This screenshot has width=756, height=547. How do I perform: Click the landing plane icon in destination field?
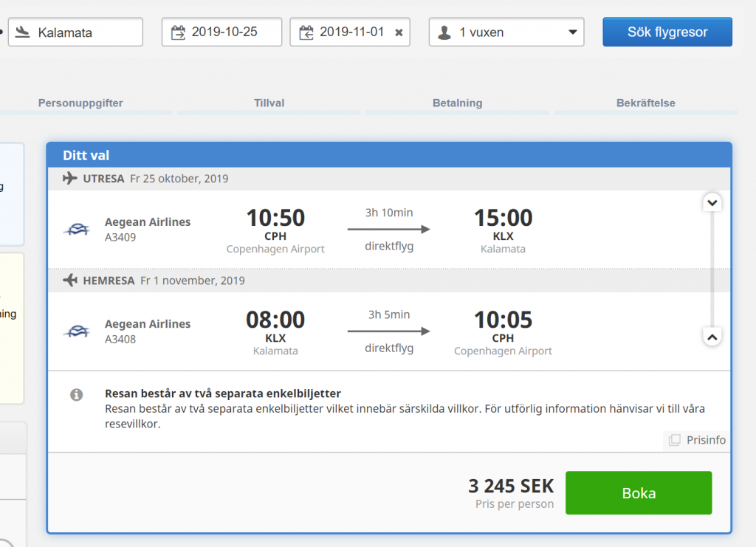(22, 32)
